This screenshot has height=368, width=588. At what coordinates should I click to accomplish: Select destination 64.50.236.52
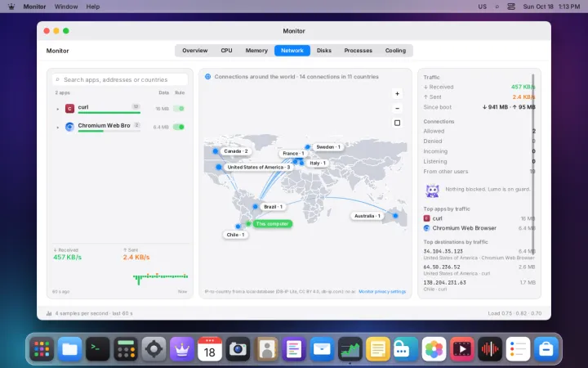(479, 270)
